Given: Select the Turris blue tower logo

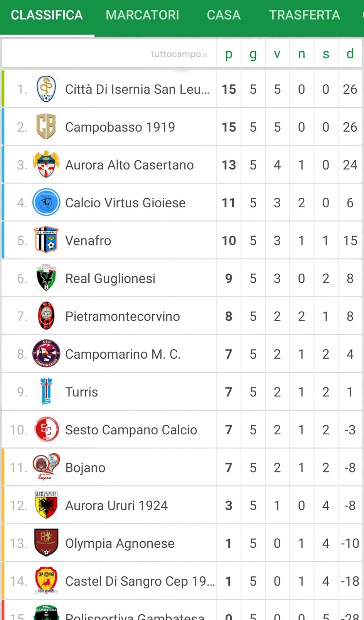Looking at the screenshot, I should (x=46, y=391).
